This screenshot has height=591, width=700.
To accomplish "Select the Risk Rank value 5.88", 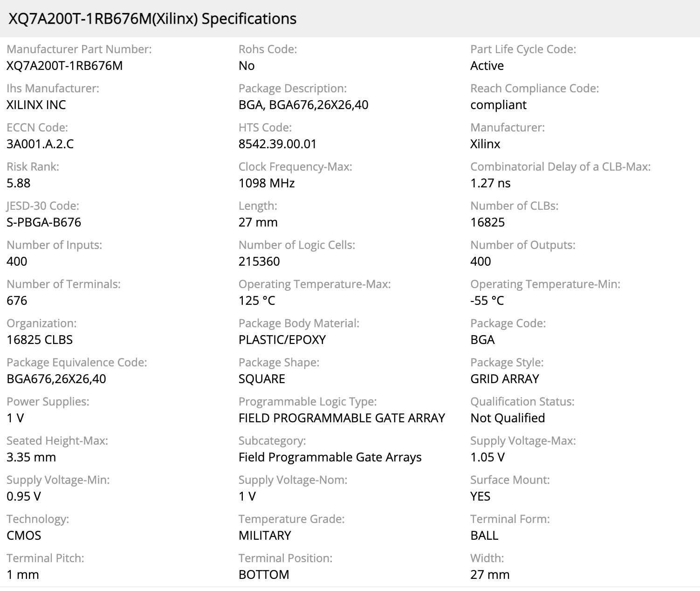I will pos(19,183).
